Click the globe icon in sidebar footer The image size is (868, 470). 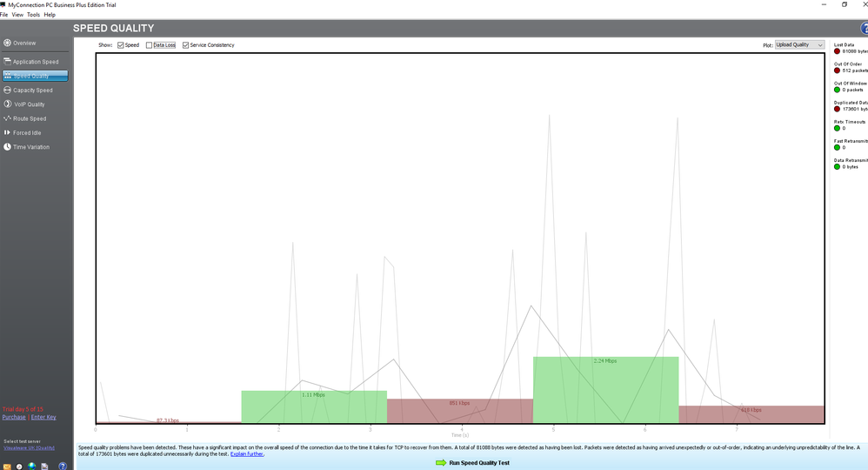[x=31, y=467]
